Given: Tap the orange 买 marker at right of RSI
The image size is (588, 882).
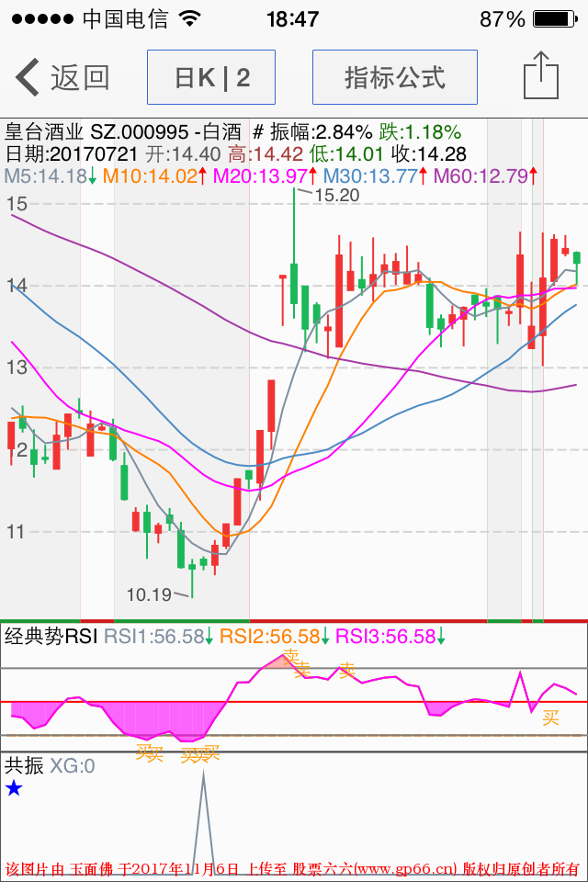Looking at the screenshot, I should (550, 718).
